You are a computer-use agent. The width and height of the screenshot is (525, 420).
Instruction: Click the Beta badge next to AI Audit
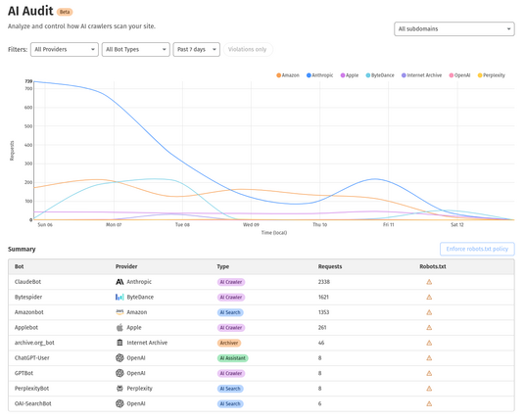tap(65, 12)
